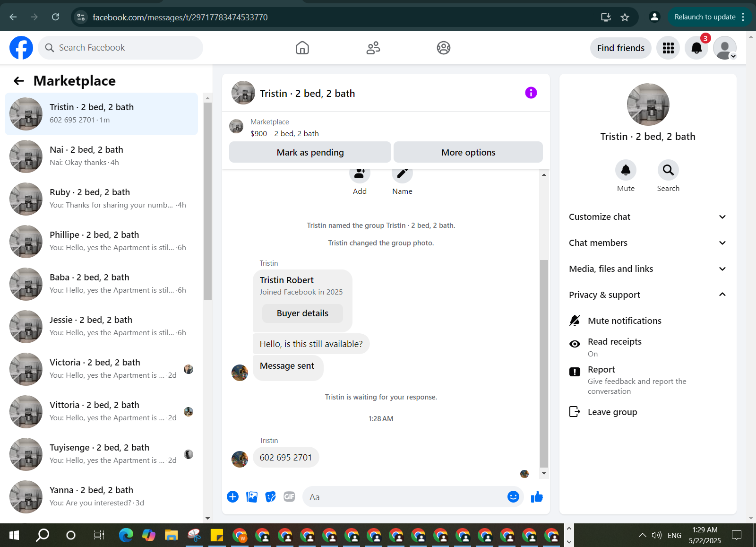
Task: Open Windows taskbar search
Action: pyautogui.click(x=43, y=535)
